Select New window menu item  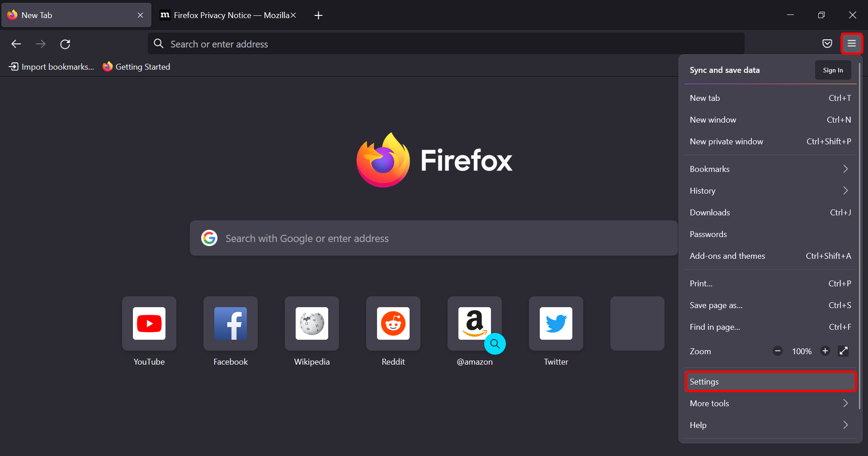(770, 120)
